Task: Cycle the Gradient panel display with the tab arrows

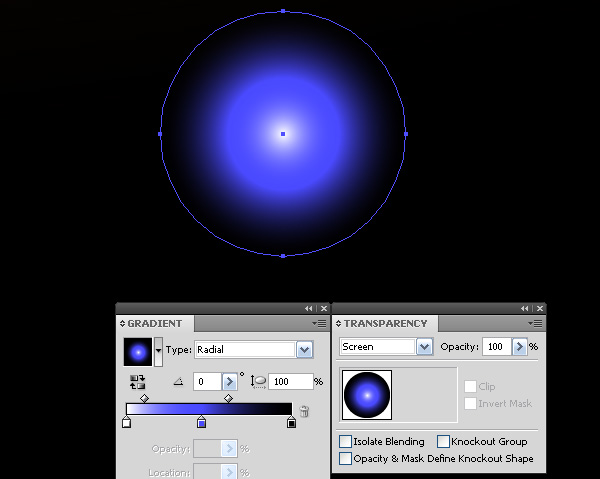Action: coord(122,324)
